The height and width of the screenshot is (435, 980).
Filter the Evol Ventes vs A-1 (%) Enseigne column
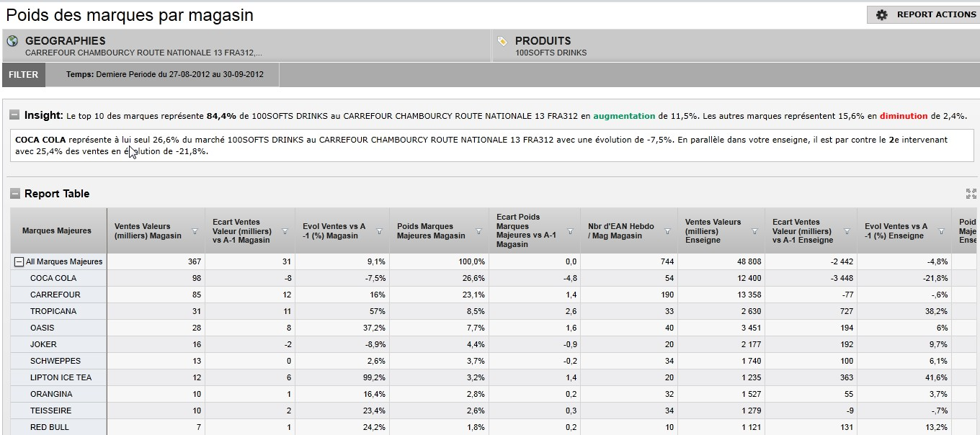coord(942,231)
